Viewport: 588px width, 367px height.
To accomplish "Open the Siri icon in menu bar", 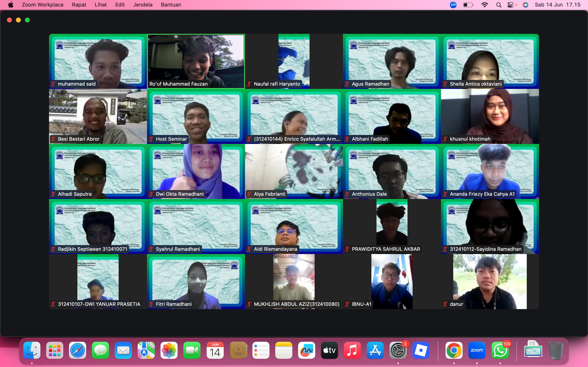I will [x=525, y=5].
